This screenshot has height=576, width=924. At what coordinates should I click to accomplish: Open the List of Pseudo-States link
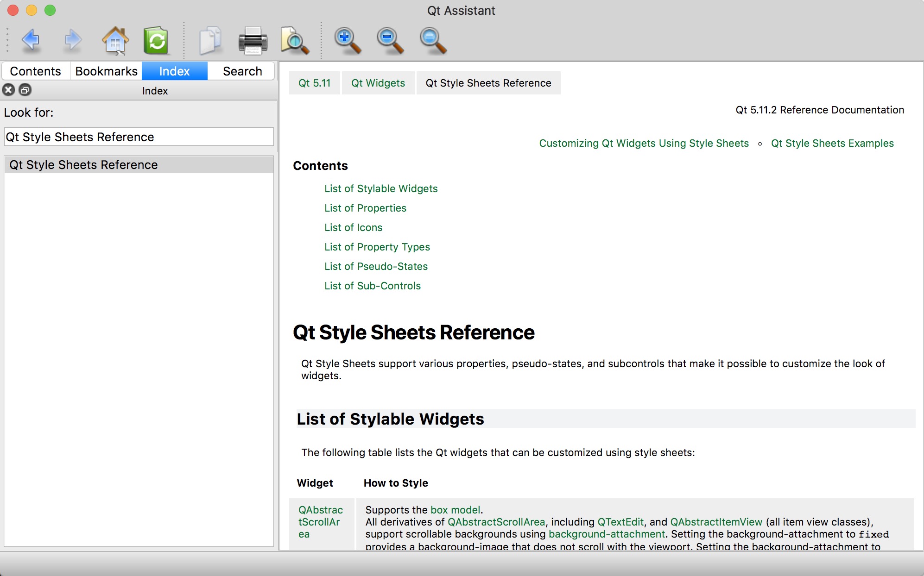[376, 266]
